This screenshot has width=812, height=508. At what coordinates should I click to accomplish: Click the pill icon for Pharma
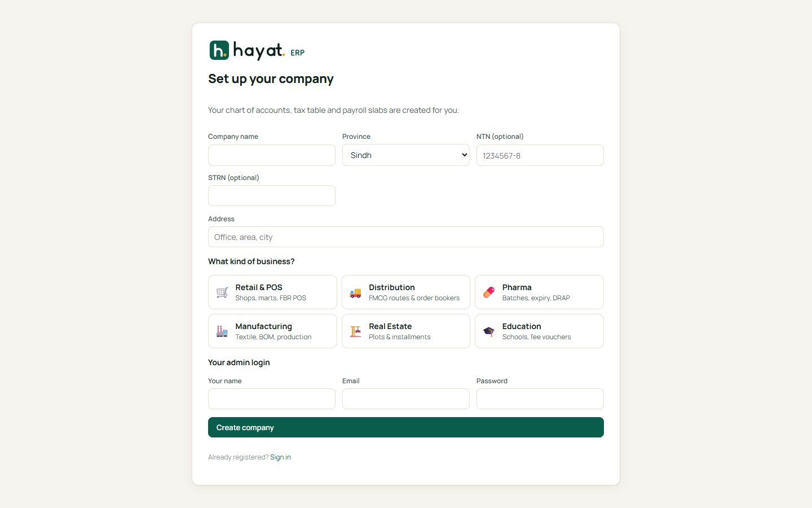click(x=489, y=292)
